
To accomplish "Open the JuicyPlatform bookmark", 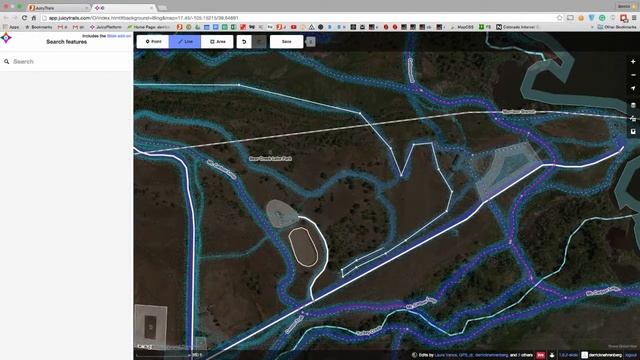I will [106, 27].
